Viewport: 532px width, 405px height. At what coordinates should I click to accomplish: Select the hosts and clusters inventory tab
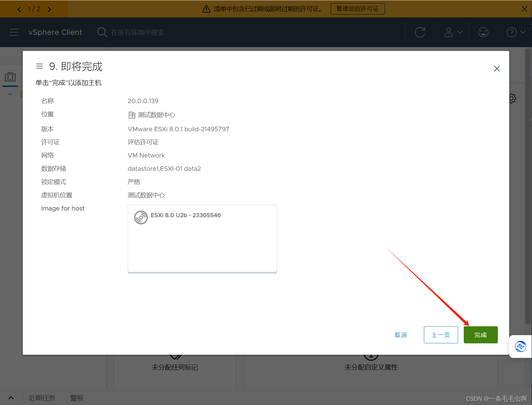click(10, 77)
